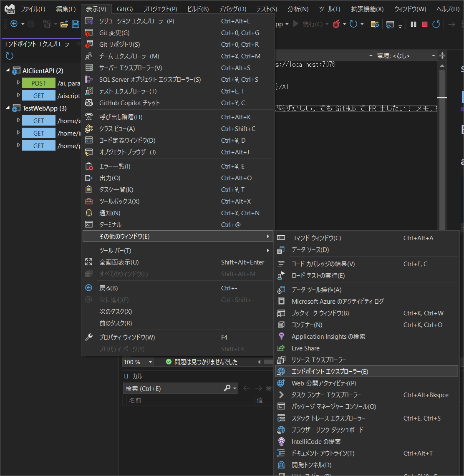Select Microsoft Azure のアクティビティ ログ entry
Viewport: 464px width, 476px height.
366,302
